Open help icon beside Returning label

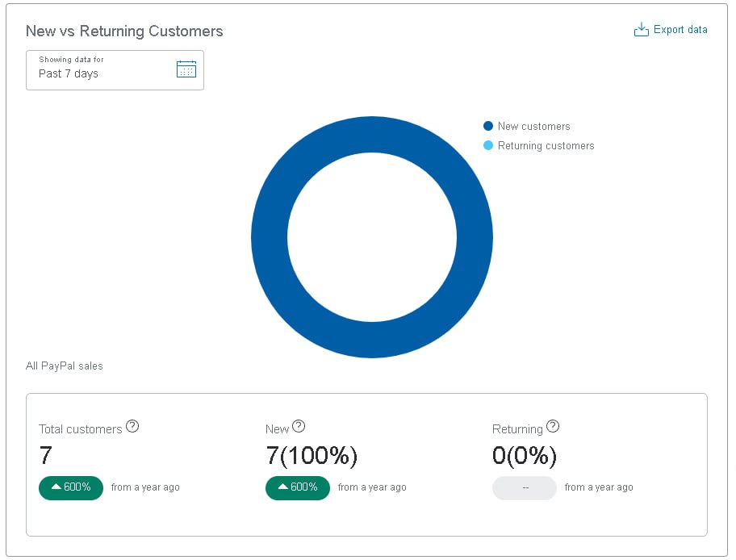click(x=553, y=426)
